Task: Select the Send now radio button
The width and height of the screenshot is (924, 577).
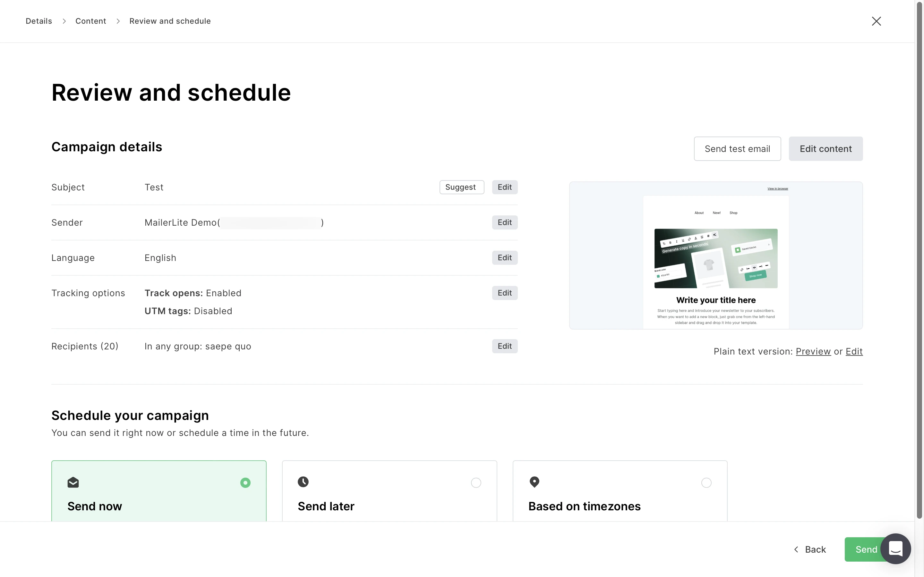Action: click(245, 483)
